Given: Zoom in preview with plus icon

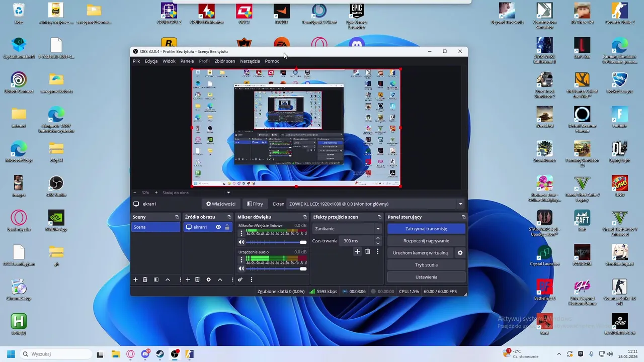Looking at the screenshot, I should pos(156,193).
